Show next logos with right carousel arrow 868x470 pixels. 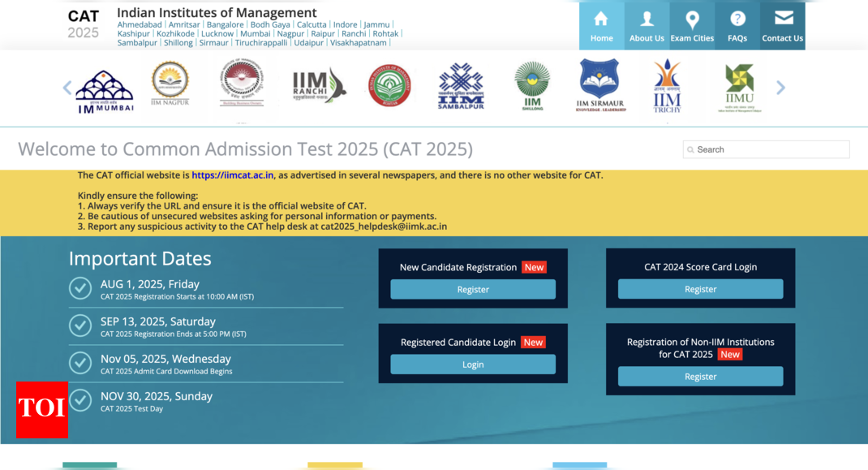(x=780, y=88)
